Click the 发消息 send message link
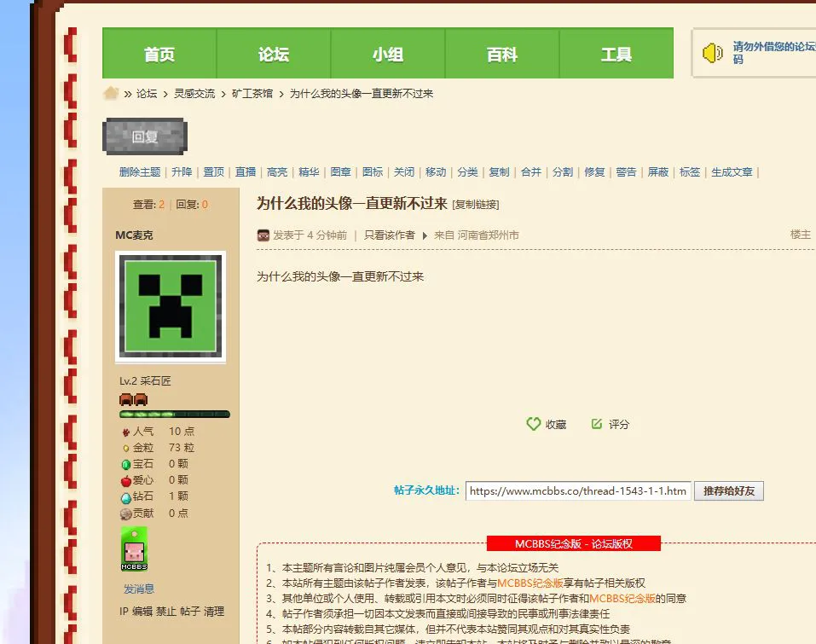Viewport: 816px width, 644px height. pyautogui.click(x=139, y=589)
